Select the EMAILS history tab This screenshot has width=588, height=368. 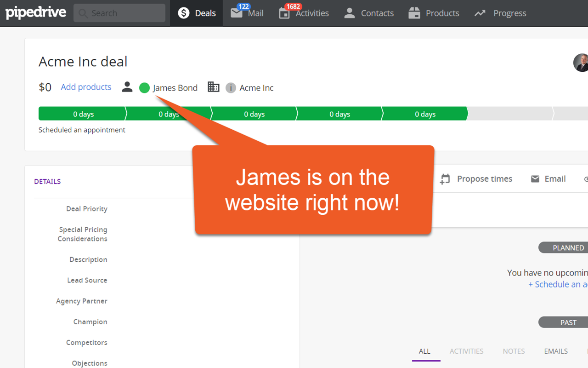pyautogui.click(x=556, y=351)
